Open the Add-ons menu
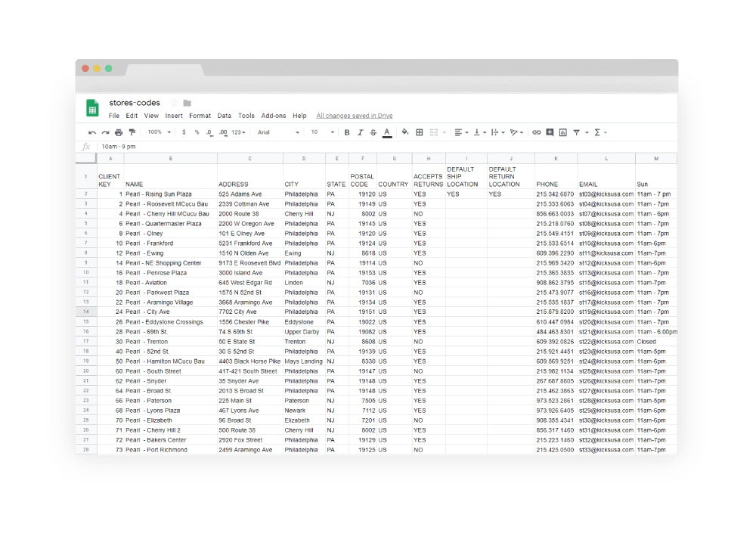756x552 pixels. coord(274,116)
